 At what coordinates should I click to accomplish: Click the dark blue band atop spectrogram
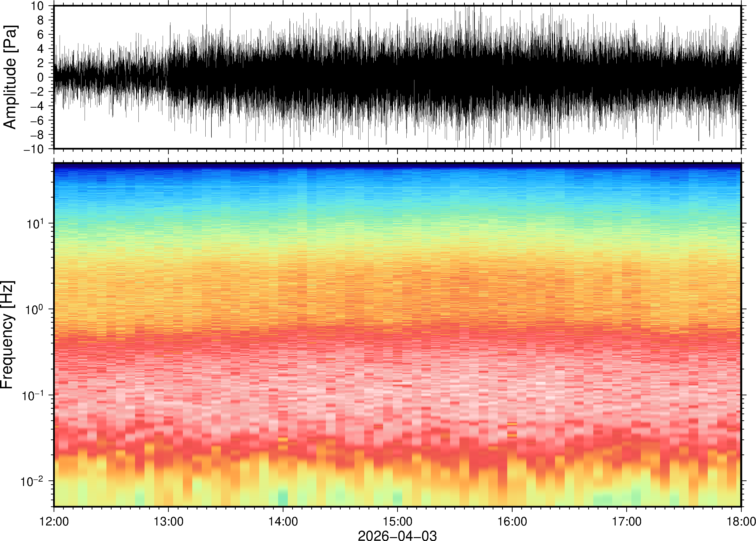click(397, 165)
